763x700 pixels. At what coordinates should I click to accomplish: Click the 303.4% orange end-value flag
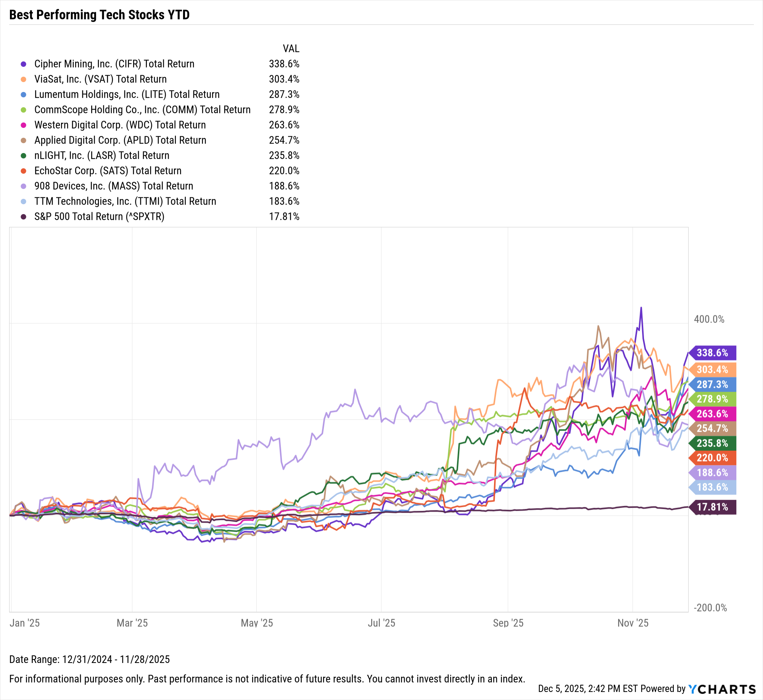click(x=712, y=369)
